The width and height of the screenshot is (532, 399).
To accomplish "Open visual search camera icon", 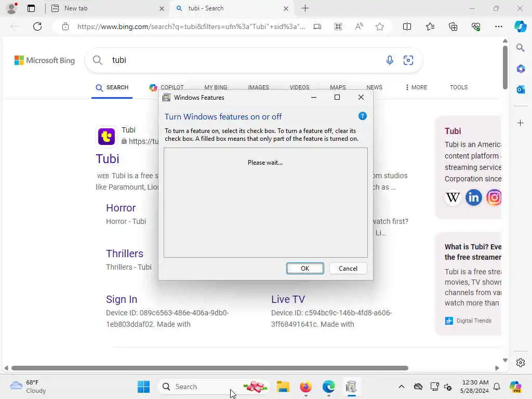I will point(408,60).
